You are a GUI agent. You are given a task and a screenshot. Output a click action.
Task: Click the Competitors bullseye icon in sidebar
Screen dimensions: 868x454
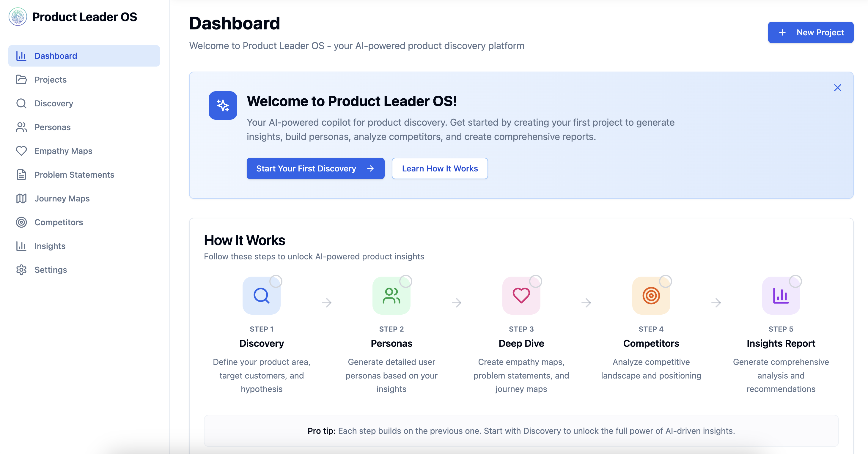coord(21,222)
